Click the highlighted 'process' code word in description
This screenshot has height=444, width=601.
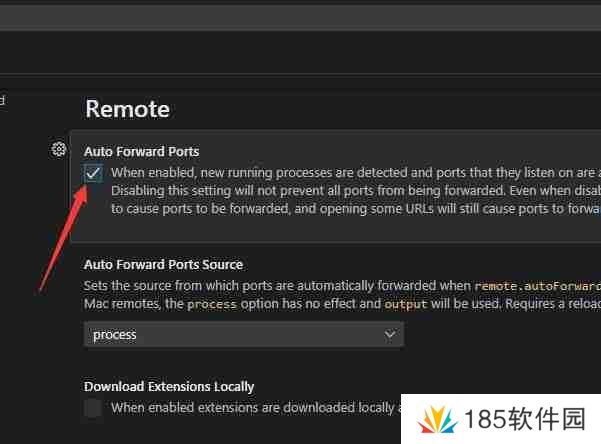[211, 304]
